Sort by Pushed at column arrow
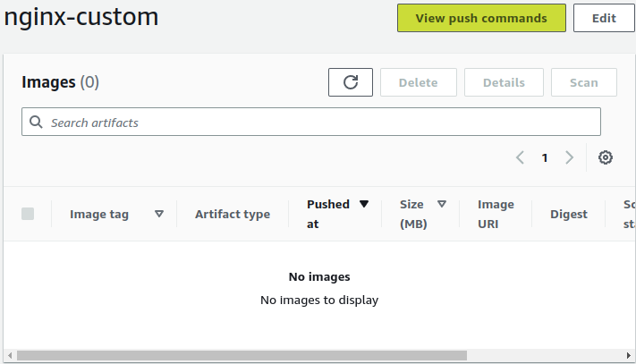 [x=364, y=204]
